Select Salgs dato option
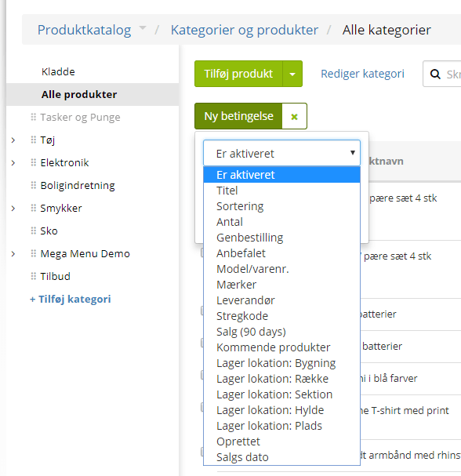The width and height of the screenshot is (461, 476). (281, 457)
